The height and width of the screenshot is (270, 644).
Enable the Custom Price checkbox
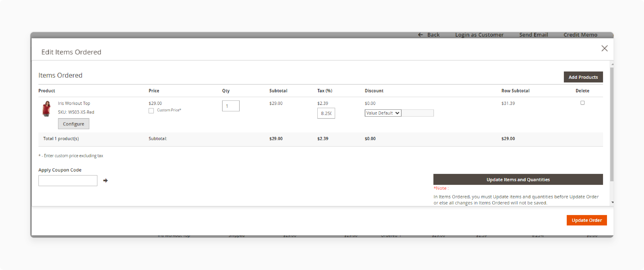pos(151,110)
